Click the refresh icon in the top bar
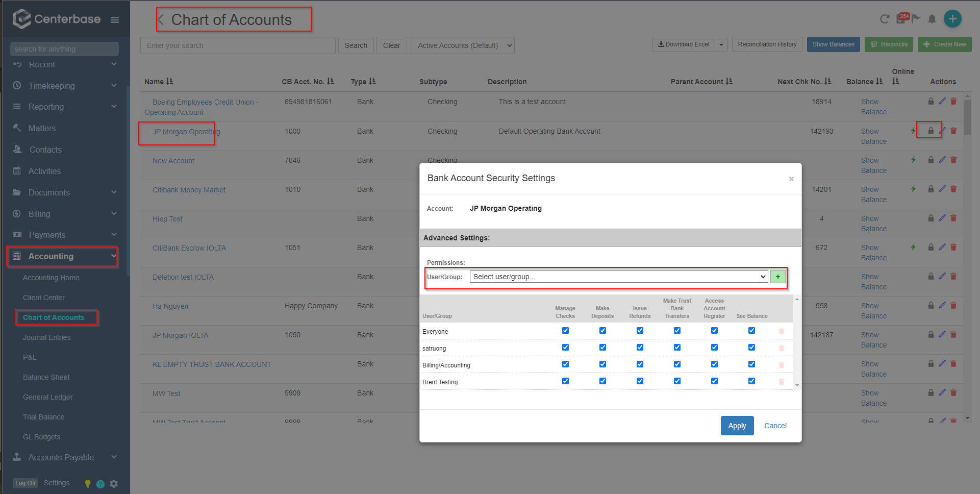The width and height of the screenshot is (980, 494). 885,19
